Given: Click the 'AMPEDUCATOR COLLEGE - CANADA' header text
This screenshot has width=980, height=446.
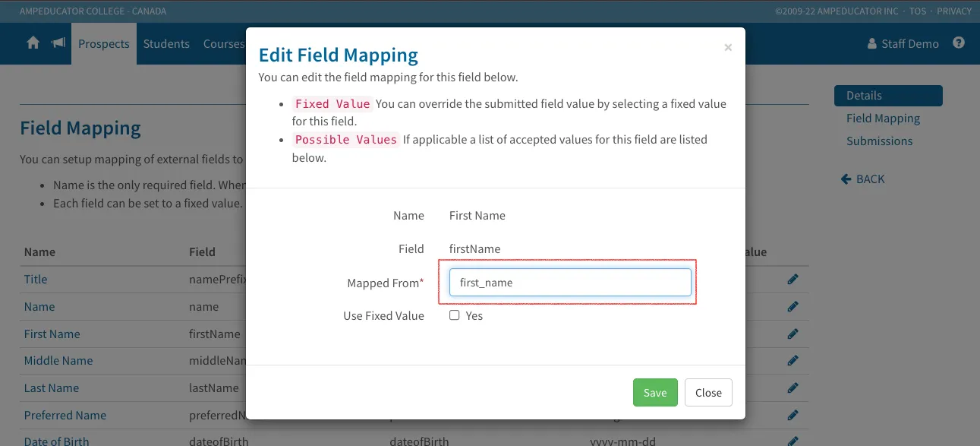Looking at the screenshot, I should [93, 11].
